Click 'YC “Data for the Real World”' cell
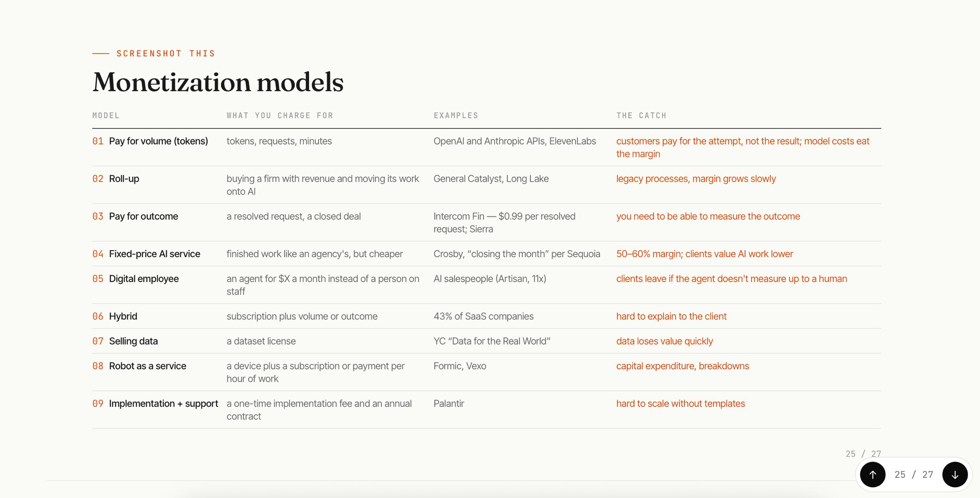 point(492,341)
